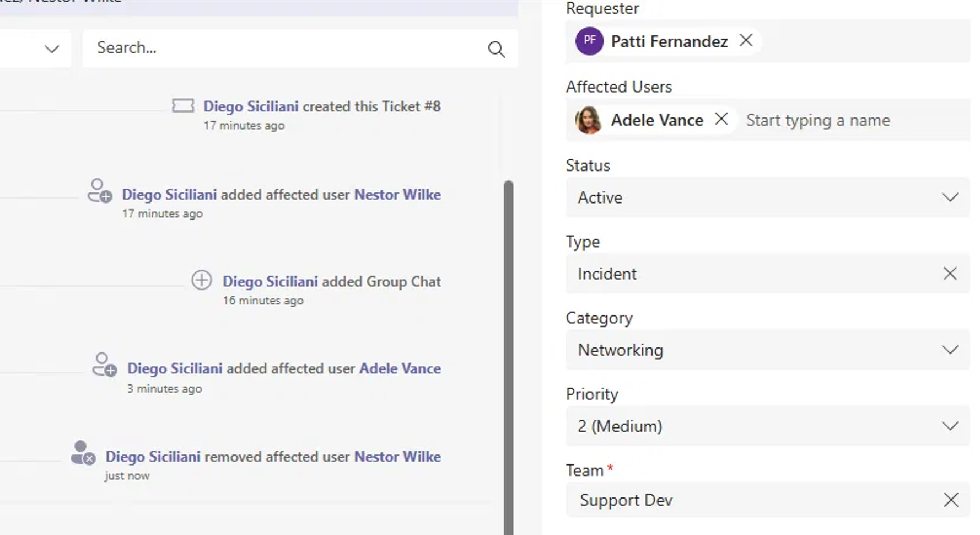Click the add-user icon next to Nestor Wilke entry

tap(99, 194)
